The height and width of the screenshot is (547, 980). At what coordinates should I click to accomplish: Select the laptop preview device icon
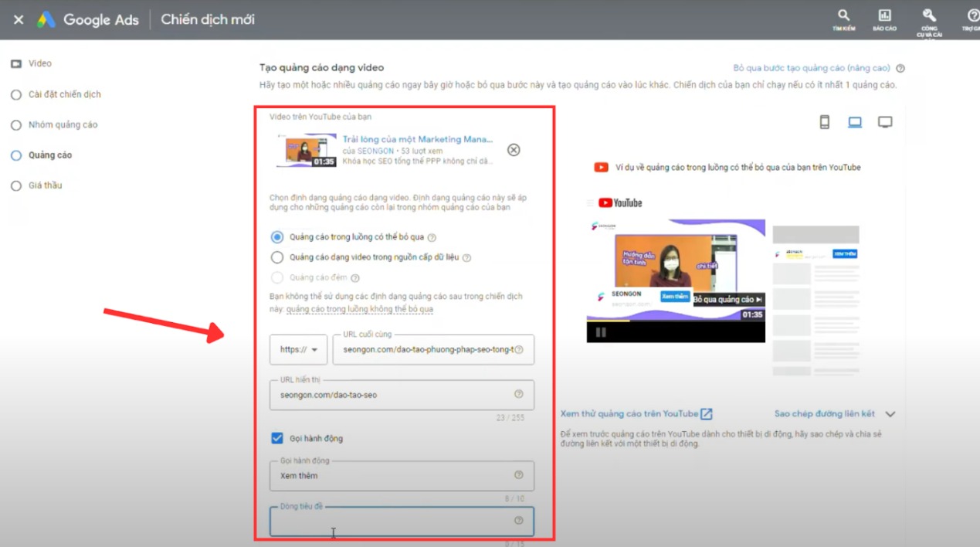click(854, 121)
